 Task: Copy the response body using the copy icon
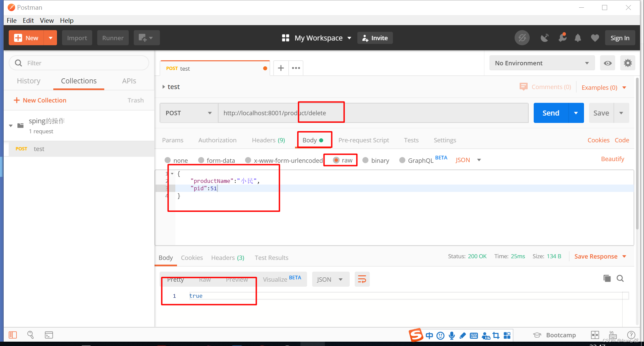pyautogui.click(x=607, y=278)
